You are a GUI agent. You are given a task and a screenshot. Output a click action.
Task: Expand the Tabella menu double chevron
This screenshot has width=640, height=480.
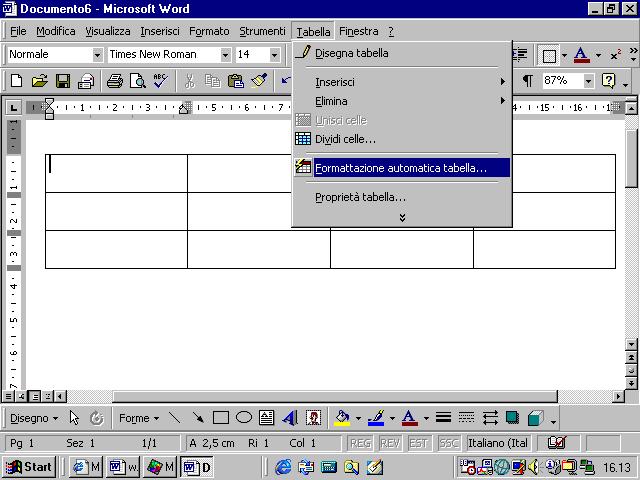402,217
